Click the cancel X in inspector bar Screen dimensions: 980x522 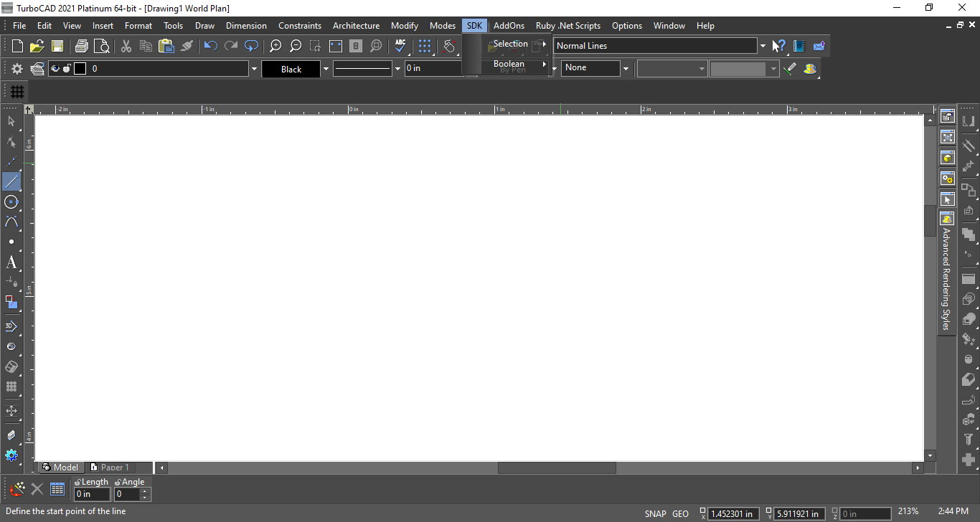37,490
